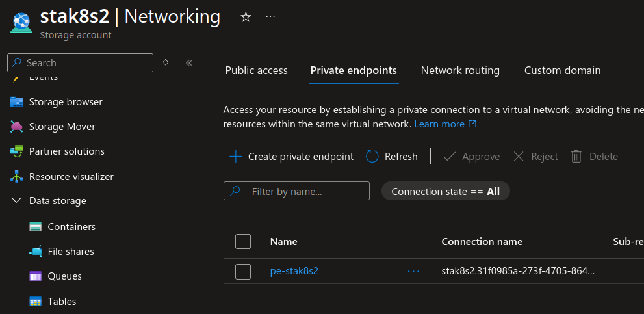Viewport: 644px width, 314px height.
Task: Click the Queues icon
Action: [36, 276]
